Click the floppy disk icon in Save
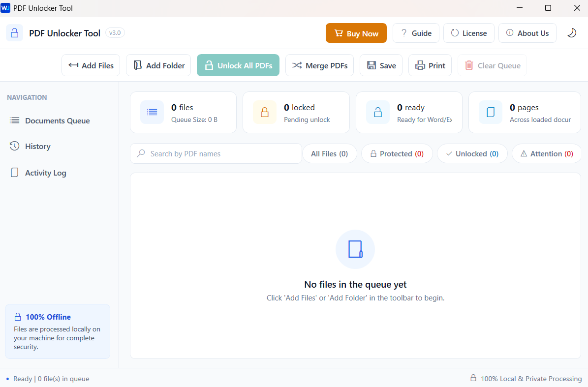The image size is (588, 387). (371, 65)
